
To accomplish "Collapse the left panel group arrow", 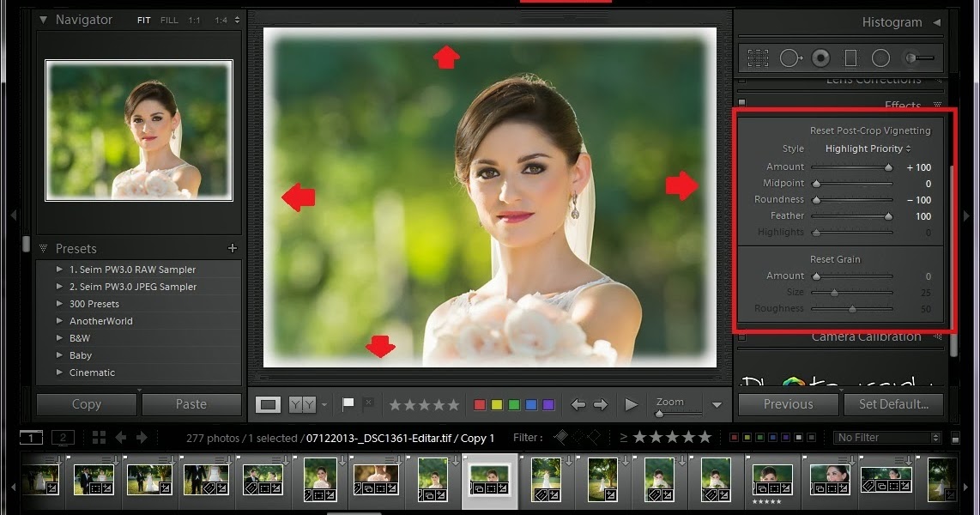I will point(13,215).
